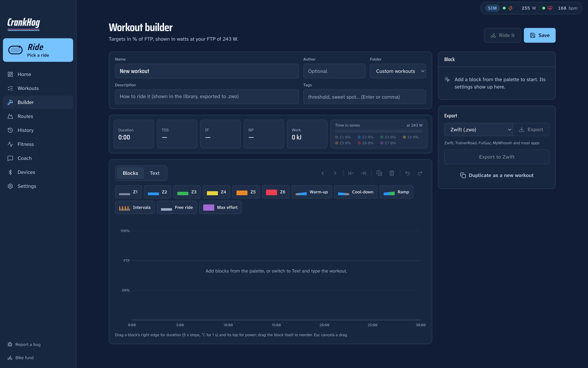
Task: Click the Description input field
Action: click(x=207, y=97)
